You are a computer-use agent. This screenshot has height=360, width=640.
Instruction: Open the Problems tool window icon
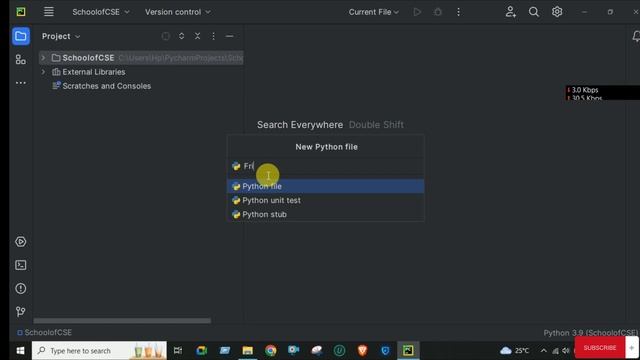click(21, 289)
